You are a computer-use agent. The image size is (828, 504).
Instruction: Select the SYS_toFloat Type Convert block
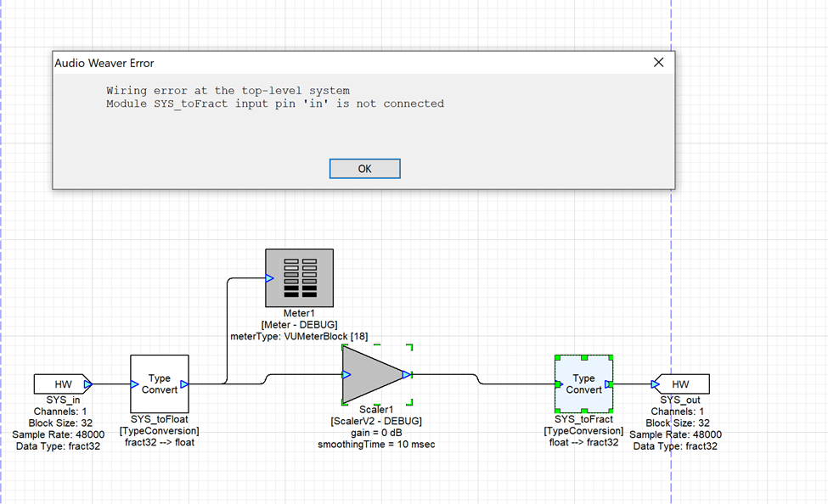pos(159,384)
